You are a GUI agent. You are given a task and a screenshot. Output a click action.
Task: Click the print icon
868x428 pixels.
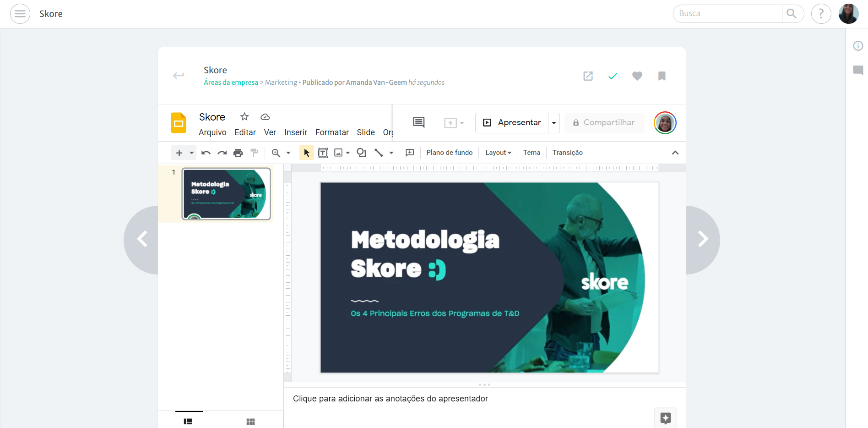[x=238, y=153]
